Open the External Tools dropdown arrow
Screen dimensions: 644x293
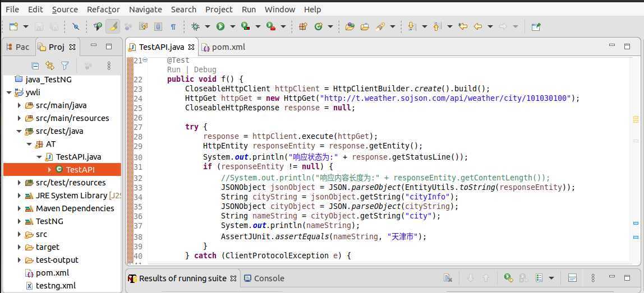[283, 27]
